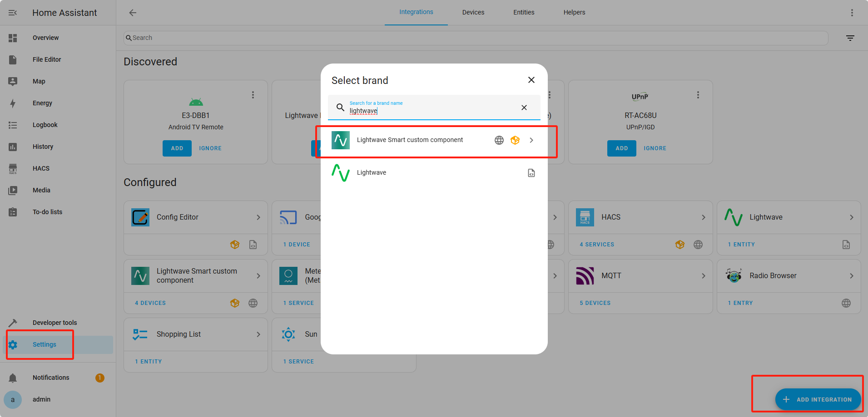Image resolution: width=868 pixels, height=417 pixels.
Task: Open the E3-DBB1 card three-dot menu
Action: (x=253, y=95)
